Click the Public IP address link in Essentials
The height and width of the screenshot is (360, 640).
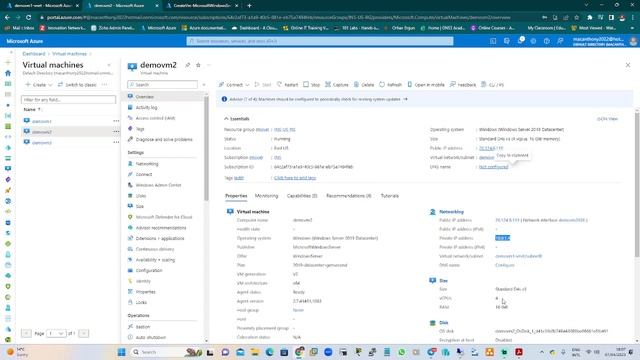click(x=491, y=148)
